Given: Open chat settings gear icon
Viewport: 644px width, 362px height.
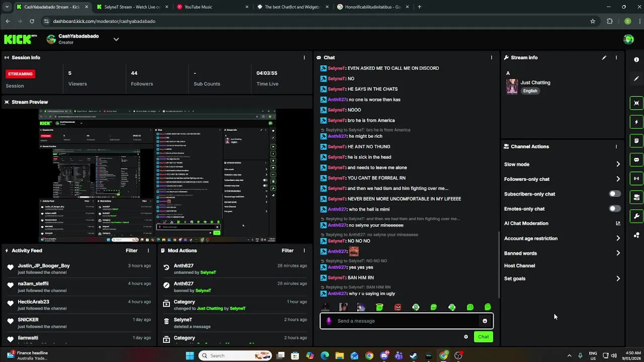Looking at the screenshot, I should 466,337.
